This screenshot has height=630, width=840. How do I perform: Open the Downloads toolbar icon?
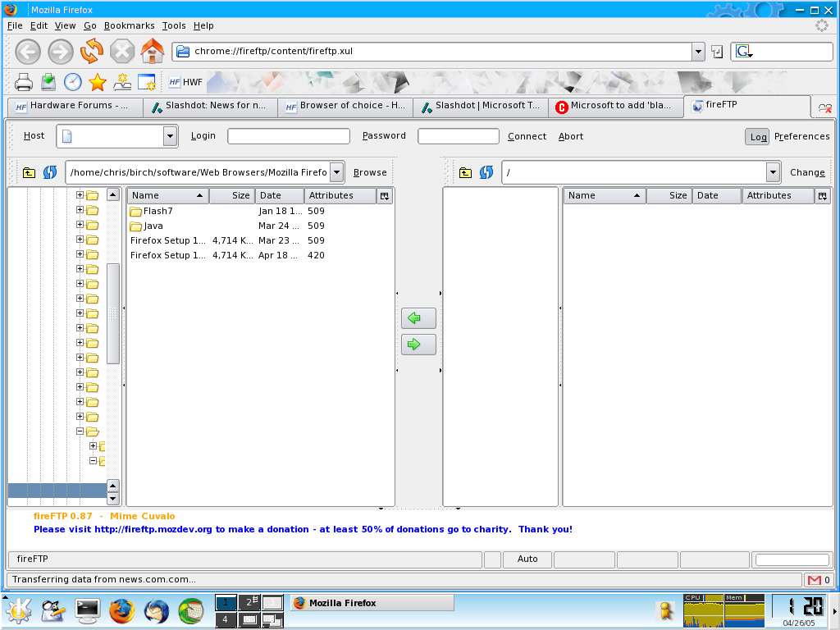point(48,82)
